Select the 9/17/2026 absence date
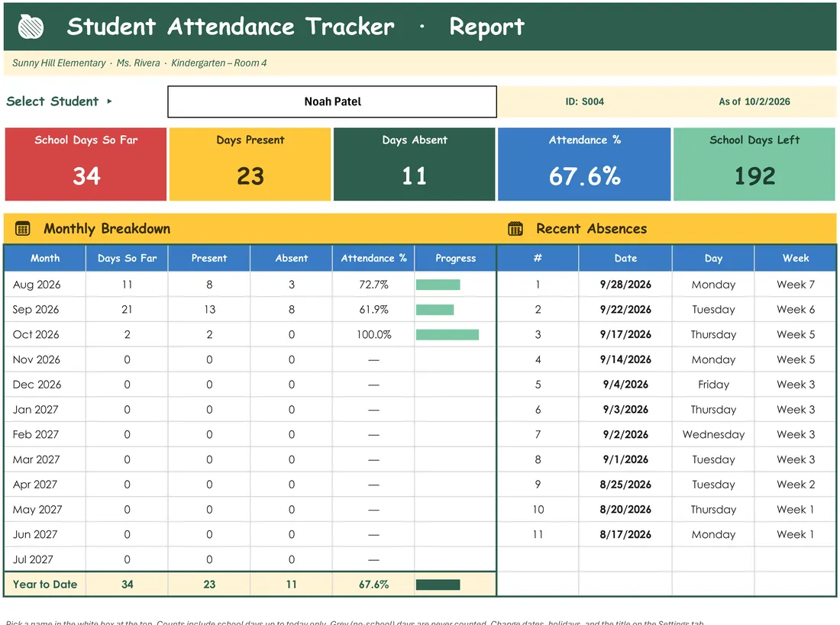 [x=625, y=335]
